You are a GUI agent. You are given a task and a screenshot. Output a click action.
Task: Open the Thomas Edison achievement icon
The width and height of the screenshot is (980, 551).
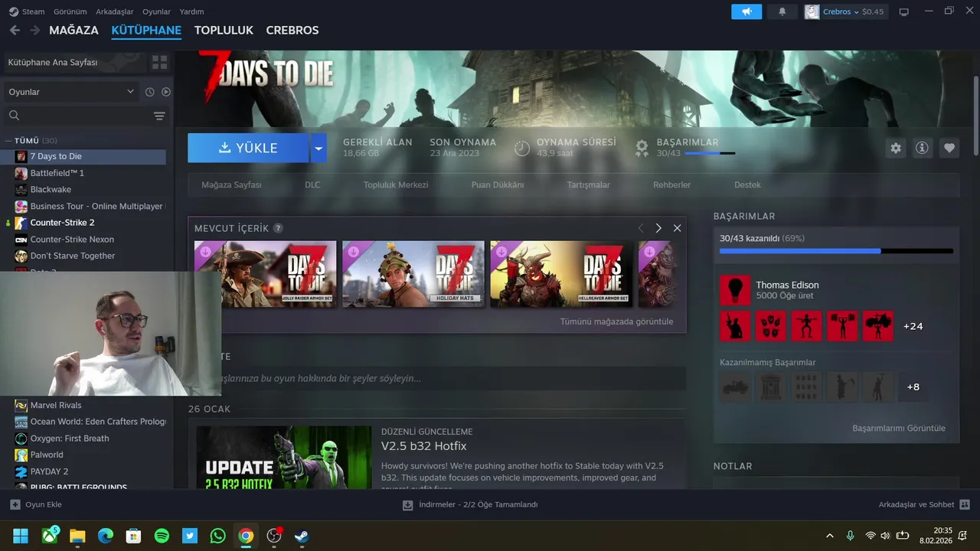pyautogui.click(x=735, y=290)
